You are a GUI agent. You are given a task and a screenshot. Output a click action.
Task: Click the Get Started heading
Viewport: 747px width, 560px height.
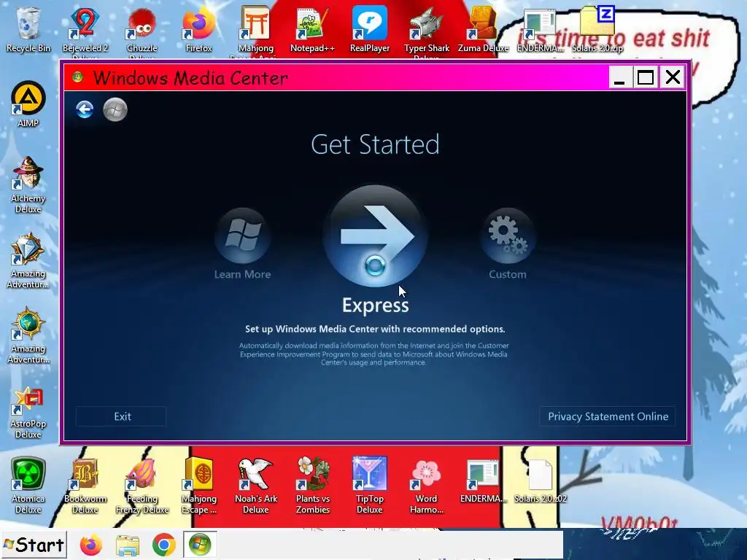pyautogui.click(x=375, y=144)
